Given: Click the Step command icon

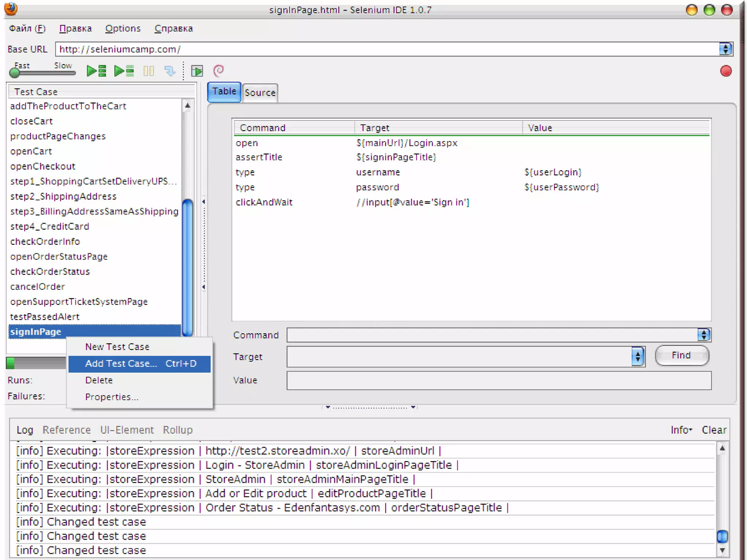Looking at the screenshot, I should point(170,71).
